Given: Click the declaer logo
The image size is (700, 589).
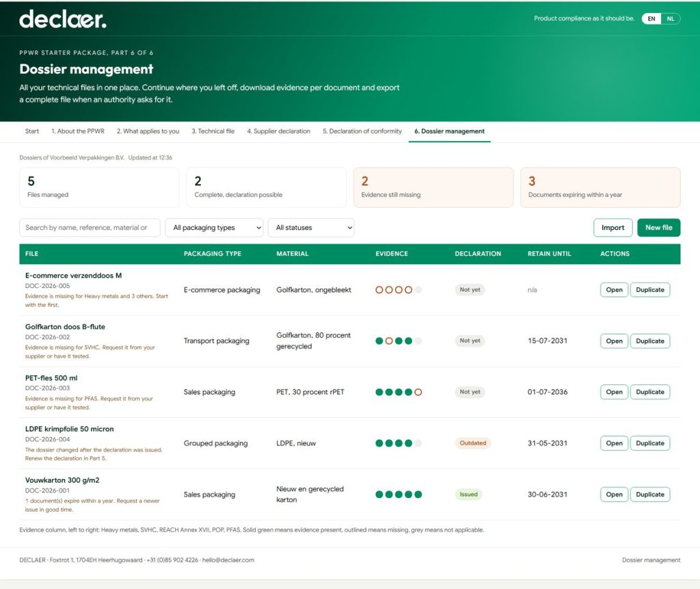Looking at the screenshot, I should tap(62, 19).
